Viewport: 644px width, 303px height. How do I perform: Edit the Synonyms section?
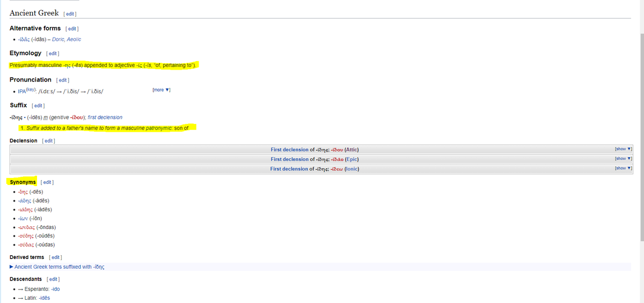48,182
